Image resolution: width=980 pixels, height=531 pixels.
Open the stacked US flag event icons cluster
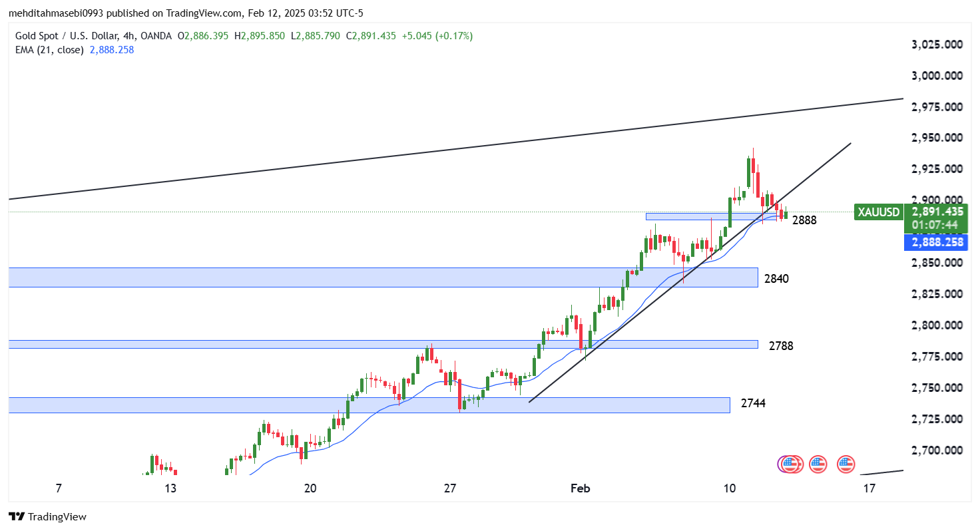(790, 464)
